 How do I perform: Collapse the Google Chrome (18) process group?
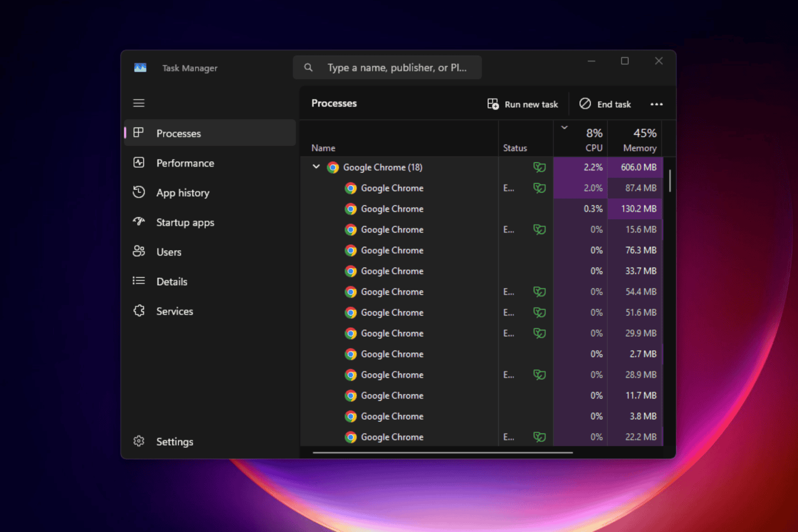[316, 167]
